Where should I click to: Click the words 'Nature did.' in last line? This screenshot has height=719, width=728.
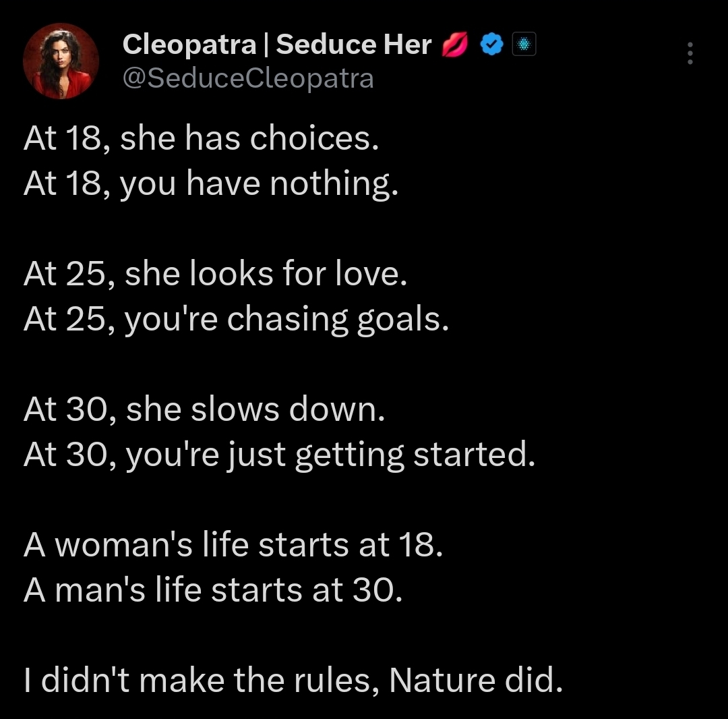tap(476, 681)
